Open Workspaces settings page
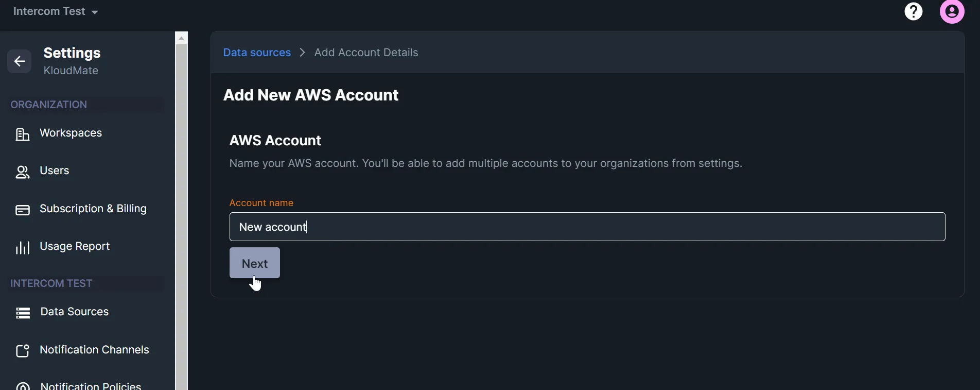 pos(71,133)
